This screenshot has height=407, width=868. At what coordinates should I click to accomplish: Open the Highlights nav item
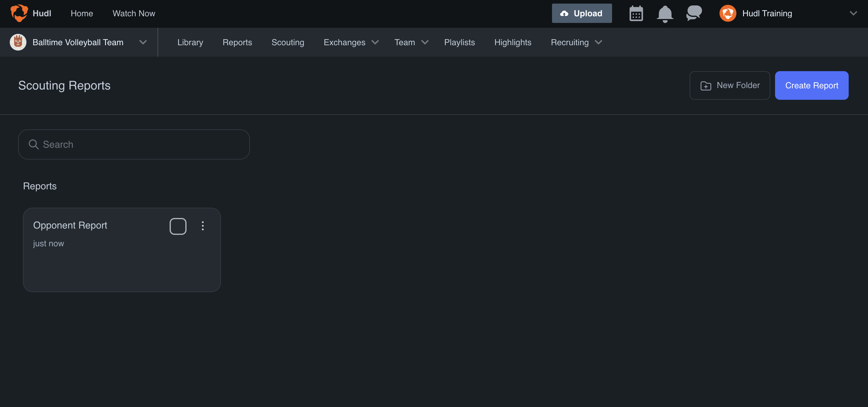[x=512, y=43]
